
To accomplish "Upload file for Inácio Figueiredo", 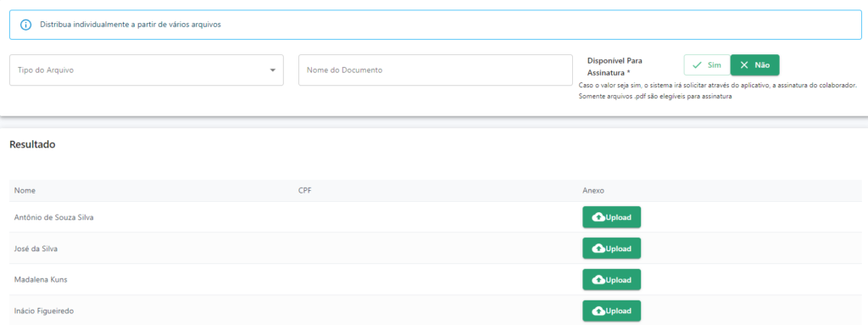I will click(612, 311).
